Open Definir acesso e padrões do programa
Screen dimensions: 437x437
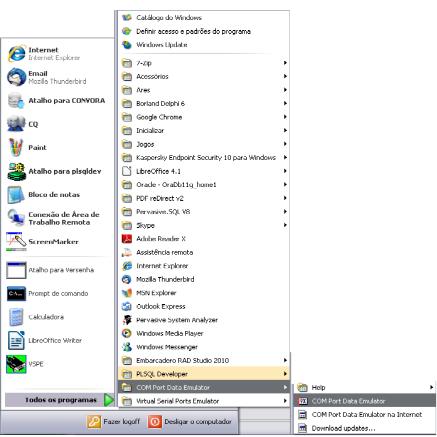204,31
